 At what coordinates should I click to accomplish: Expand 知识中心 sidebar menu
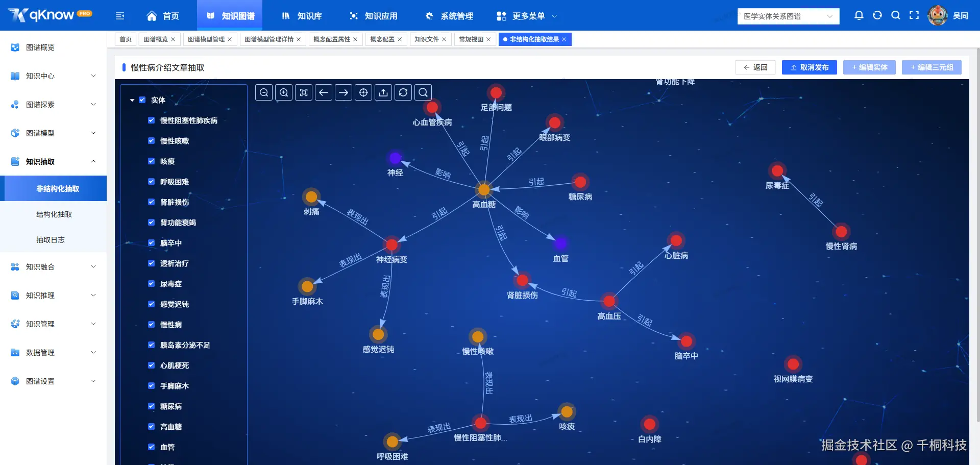pos(54,76)
